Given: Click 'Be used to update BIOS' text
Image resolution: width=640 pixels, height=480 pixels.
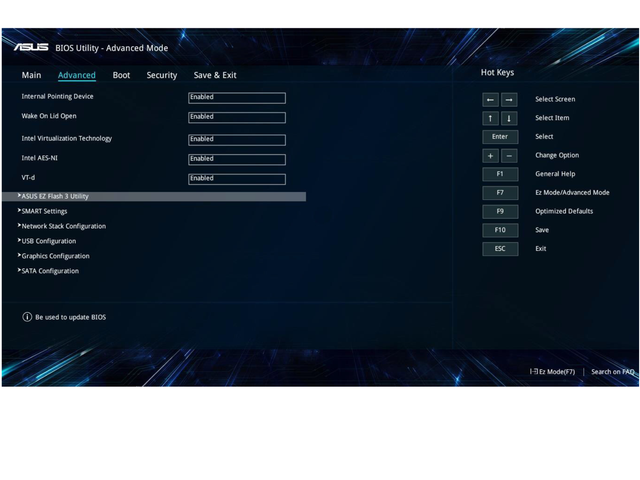Looking at the screenshot, I should click(71, 317).
